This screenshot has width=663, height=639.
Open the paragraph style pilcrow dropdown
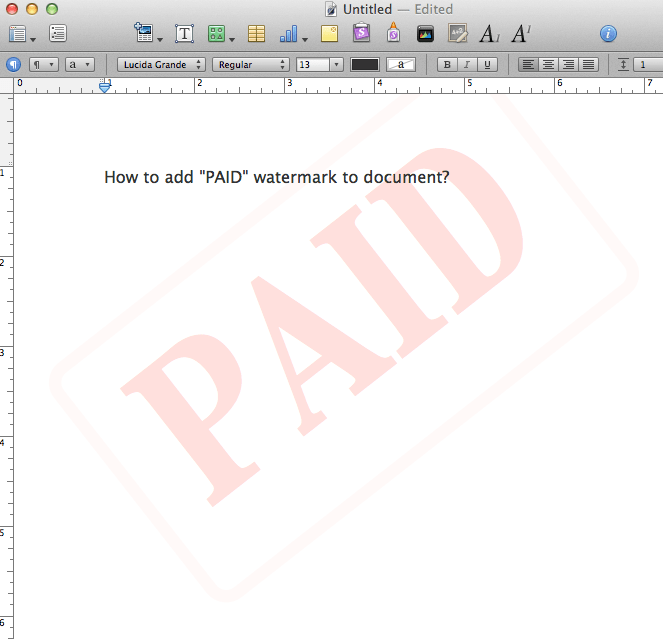(x=44, y=65)
